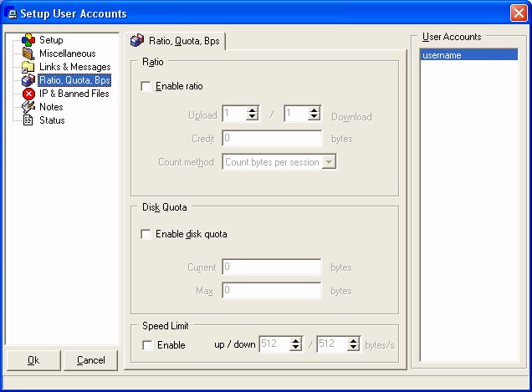Show the Status page

[52, 120]
